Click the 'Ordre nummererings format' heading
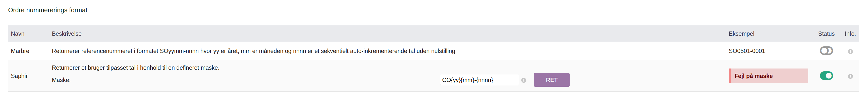868x101 pixels. (x=47, y=10)
